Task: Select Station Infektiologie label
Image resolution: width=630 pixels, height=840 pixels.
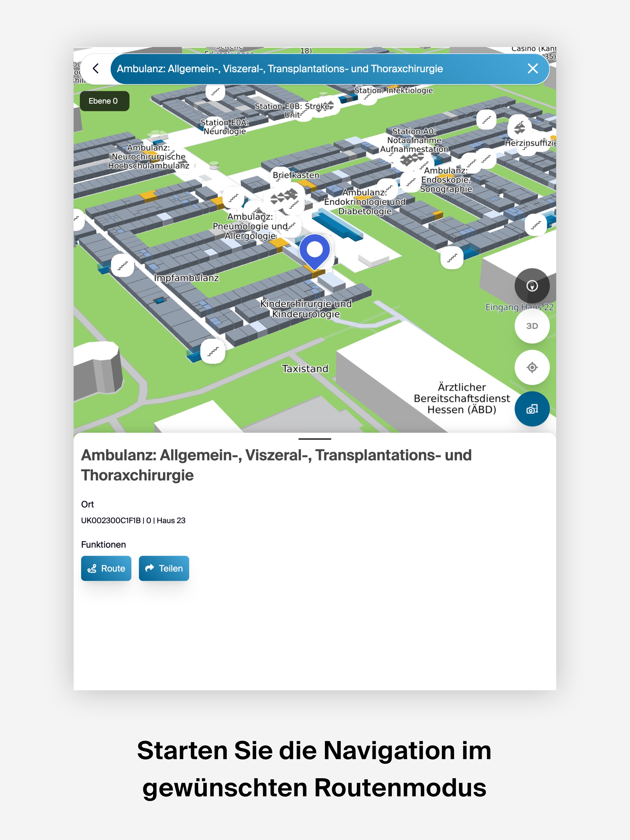Action: pos(394,90)
